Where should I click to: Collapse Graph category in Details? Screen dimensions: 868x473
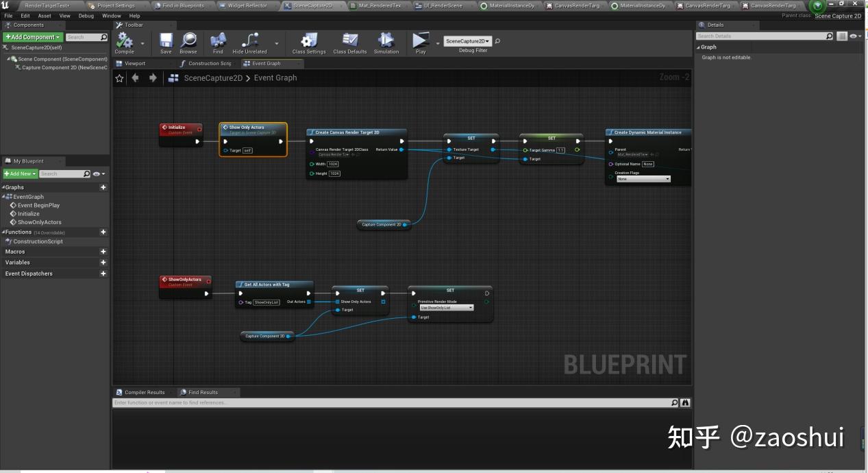coord(699,47)
